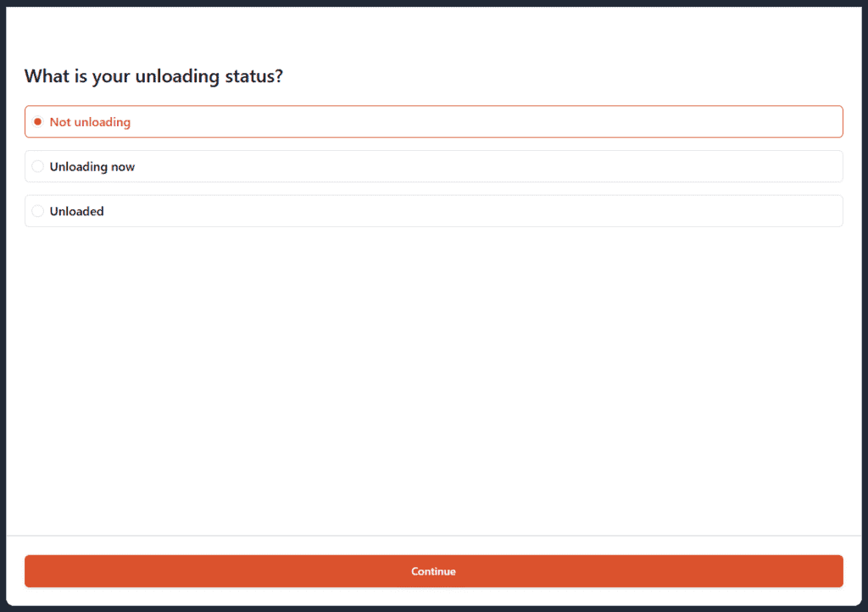Choose the middle unloading status option row

pos(433,166)
